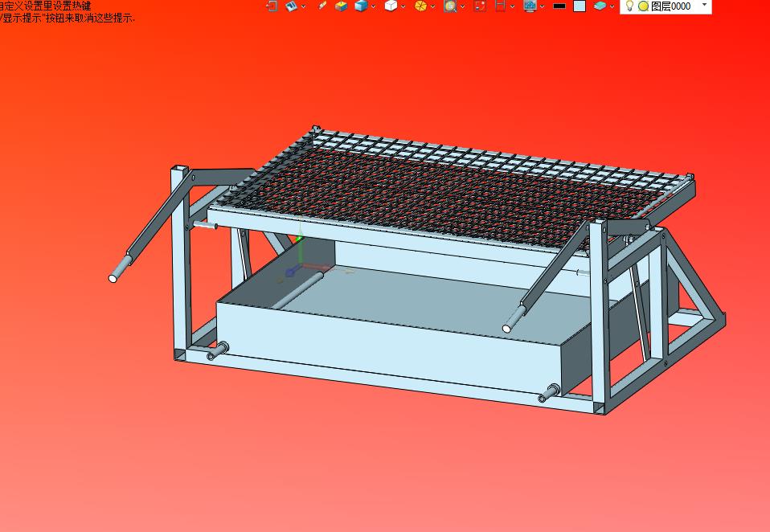The image size is (770, 532).
Task: Toggle the light bulb layer visibility icon
Action: pos(629,6)
